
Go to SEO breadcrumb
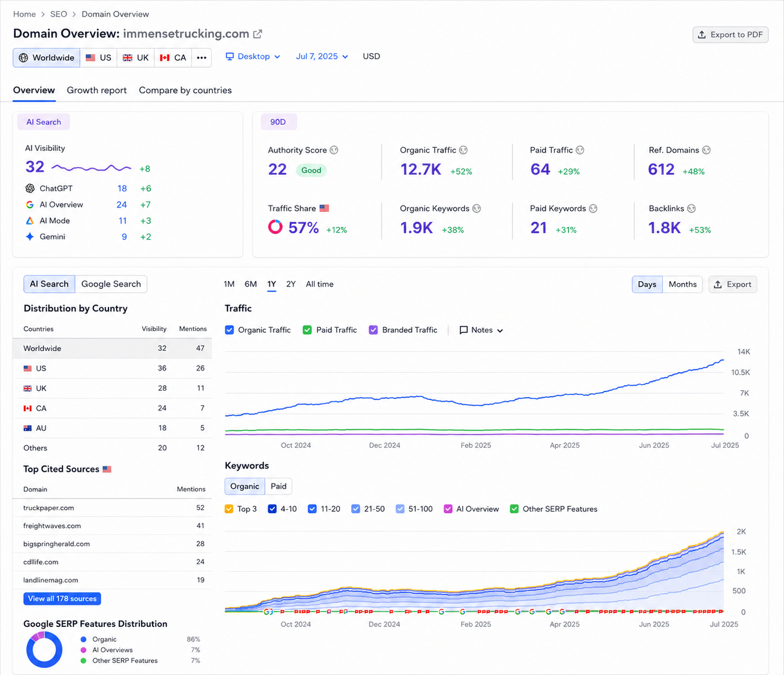pos(59,14)
